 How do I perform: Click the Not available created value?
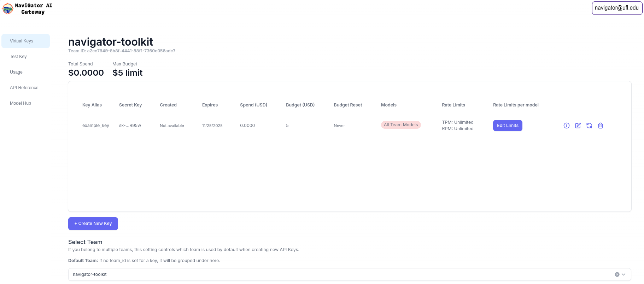pyautogui.click(x=172, y=126)
